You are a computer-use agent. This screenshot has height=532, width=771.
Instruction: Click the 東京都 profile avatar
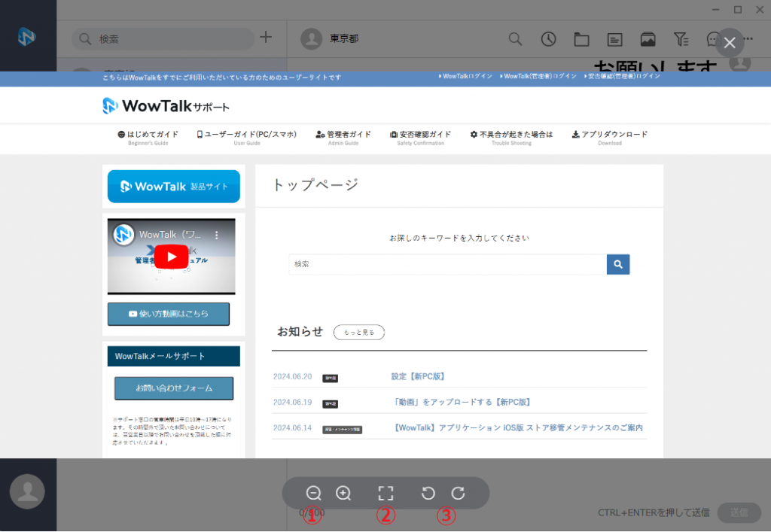311,38
